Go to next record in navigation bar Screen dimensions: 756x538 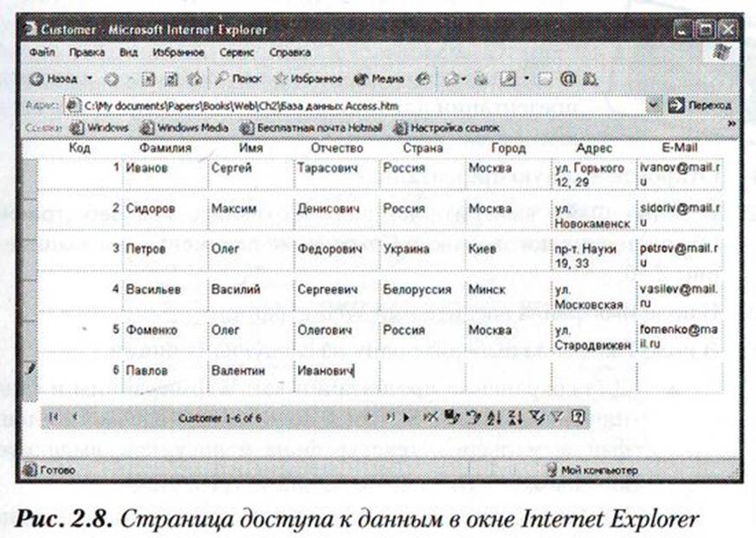coord(370,417)
